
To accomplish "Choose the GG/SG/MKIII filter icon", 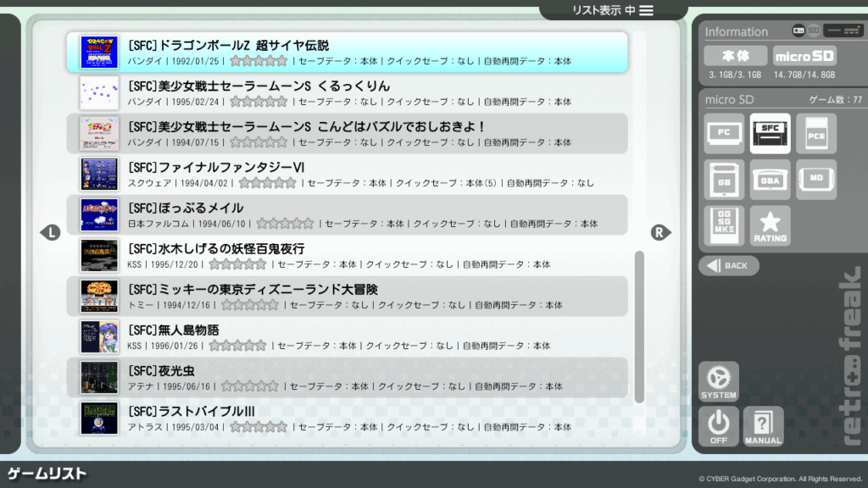I will click(x=724, y=225).
